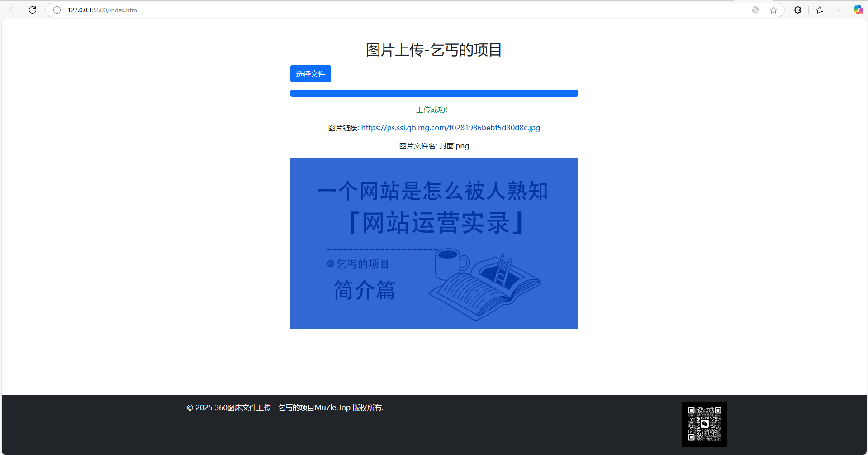Open the Settings and more ellipsis menu
Viewport: 868px width, 455px height.
click(x=840, y=10)
